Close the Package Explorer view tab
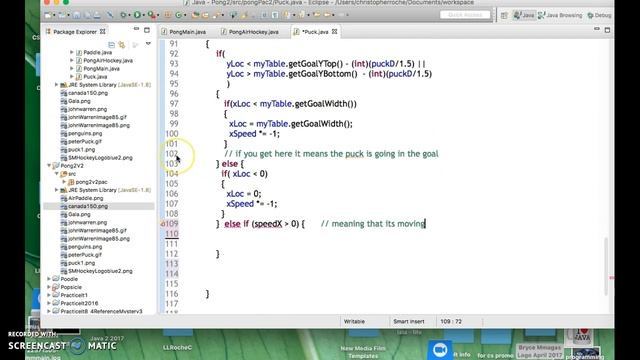Image resolution: width=640 pixels, height=360 pixels. pos(103,31)
